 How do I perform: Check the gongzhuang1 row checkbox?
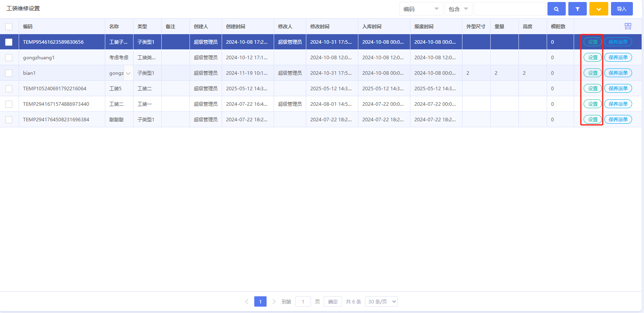point(9,58)
